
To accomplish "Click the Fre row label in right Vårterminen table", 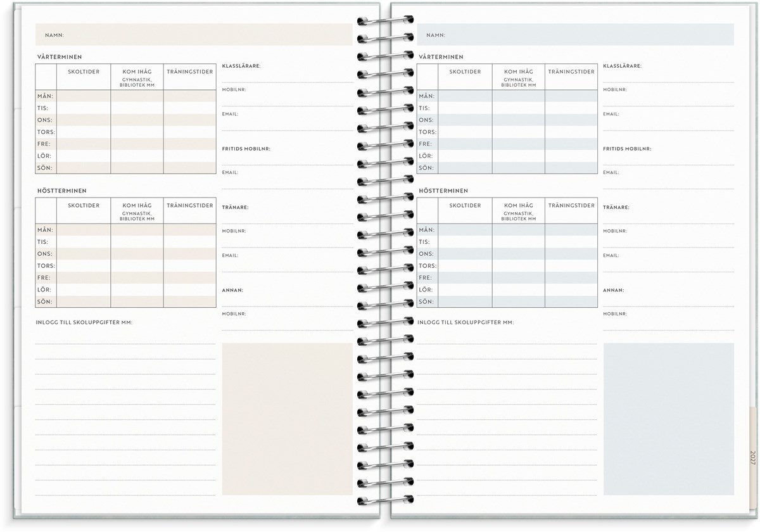I will point(426,144).
